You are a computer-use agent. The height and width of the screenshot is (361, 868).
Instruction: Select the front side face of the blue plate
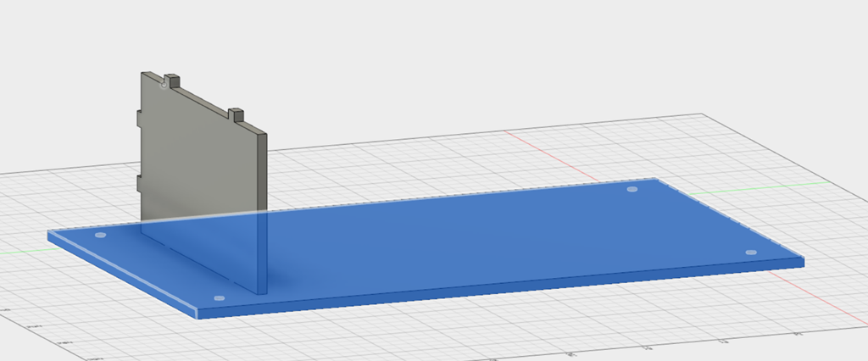click(501, 288)
